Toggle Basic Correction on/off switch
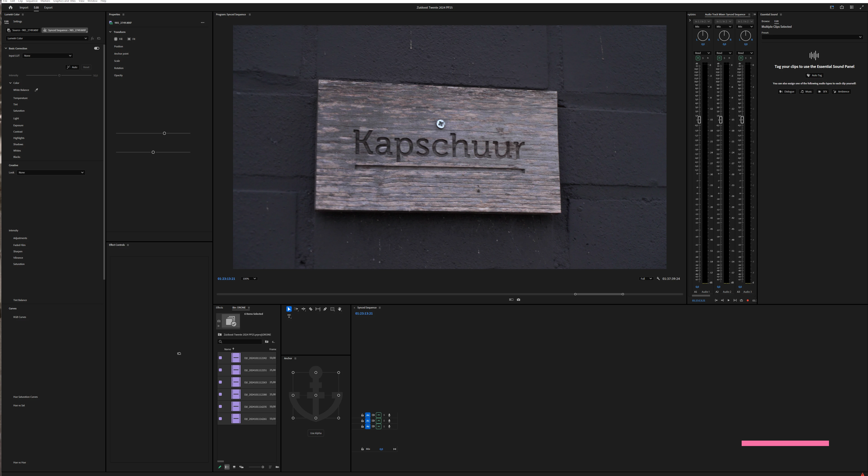This screenshot has height=476, width=868. click(97, 48)
